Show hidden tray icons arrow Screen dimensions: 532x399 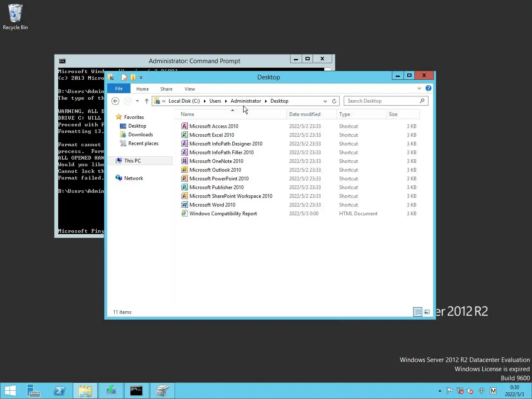click(440, 391)
